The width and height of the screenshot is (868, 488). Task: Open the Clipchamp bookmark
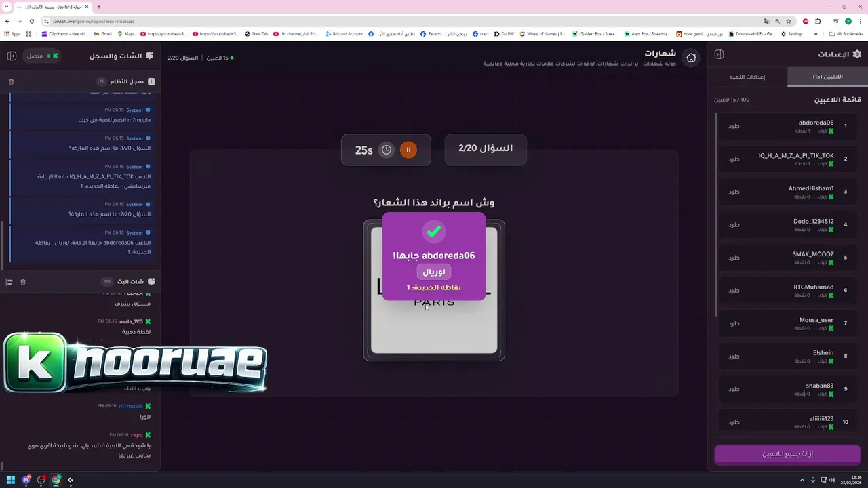pyautogui.click(x=65, y=34)
